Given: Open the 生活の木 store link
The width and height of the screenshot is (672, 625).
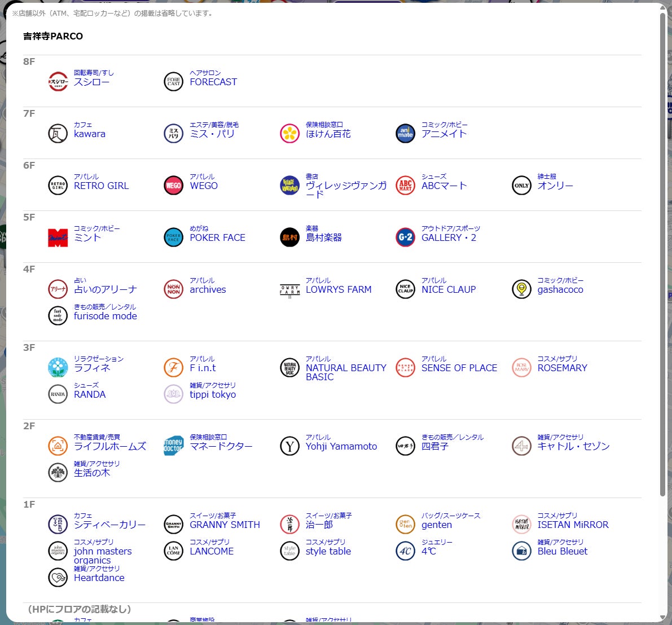Looking at the screenshot, I should tap(92, 473).
